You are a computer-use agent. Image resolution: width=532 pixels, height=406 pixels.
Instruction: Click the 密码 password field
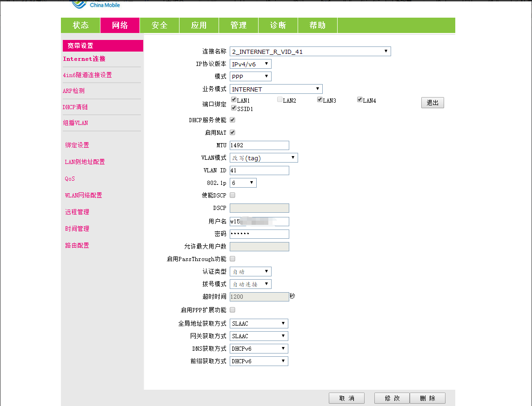259,234
